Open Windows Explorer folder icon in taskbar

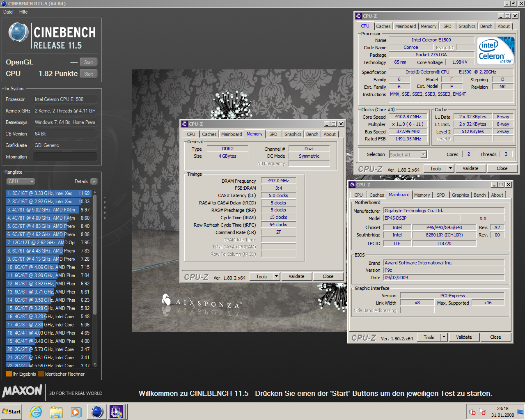tap(56, 411)
